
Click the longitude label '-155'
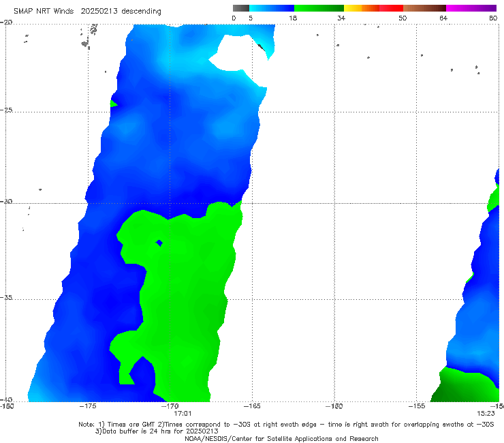417,406
